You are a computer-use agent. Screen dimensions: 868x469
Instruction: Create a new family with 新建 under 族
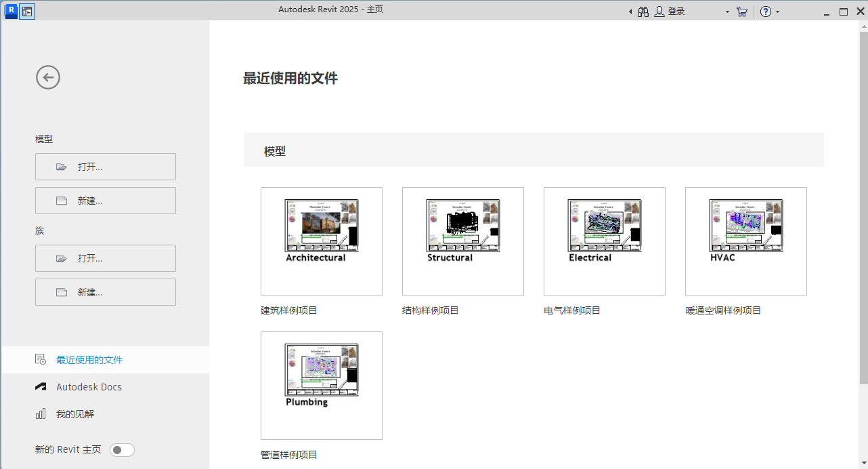click(105, 291)
